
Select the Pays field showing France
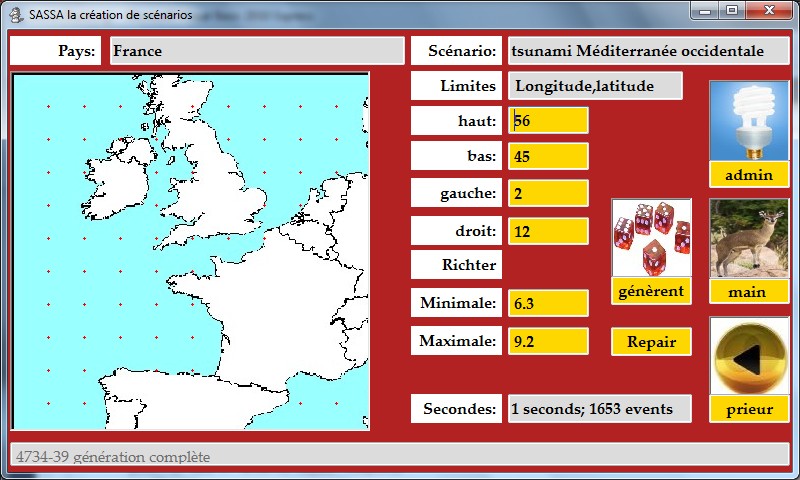[x=257, y=51]
